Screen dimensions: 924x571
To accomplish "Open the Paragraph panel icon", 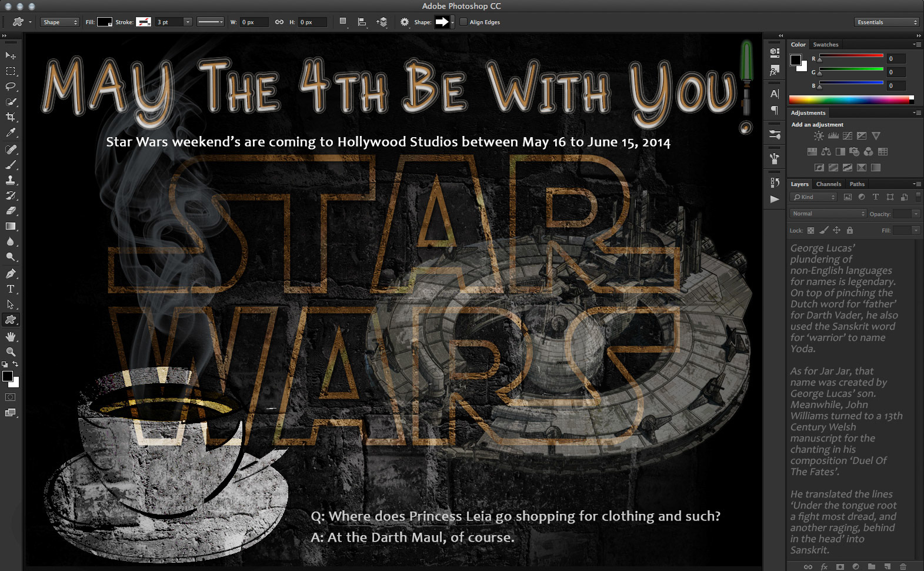I will tap(775, 110).
